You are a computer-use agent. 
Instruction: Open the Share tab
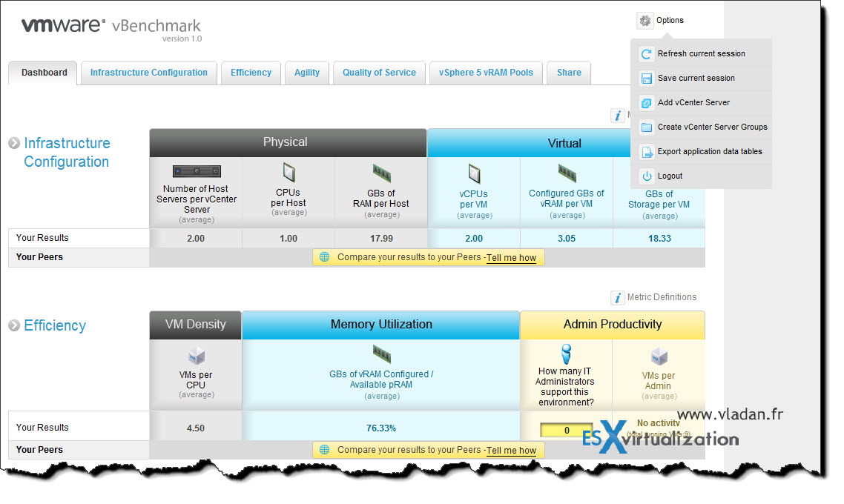[569, 73]
